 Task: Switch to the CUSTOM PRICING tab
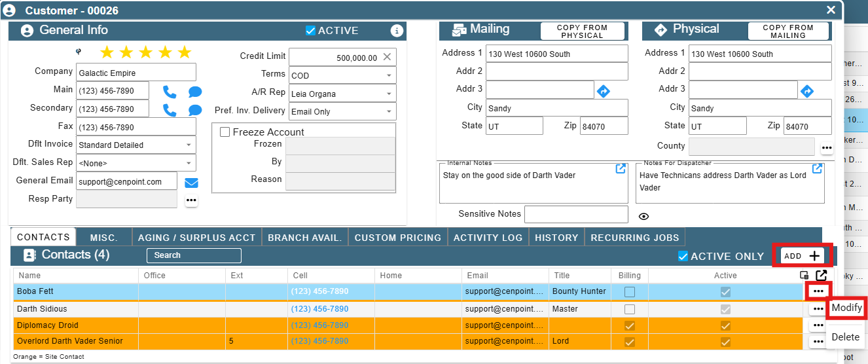pos(398,238)
